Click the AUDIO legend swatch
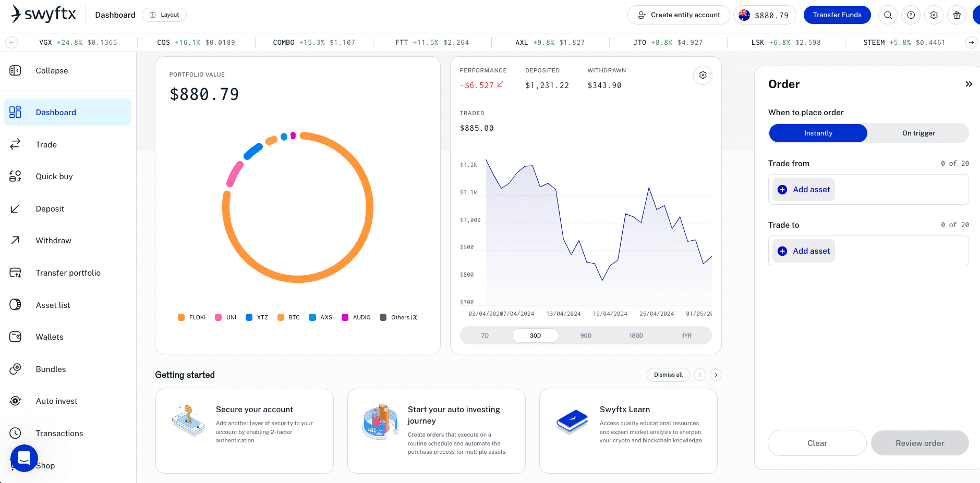The height and width of the screenshot is (483, 980). (x=345, y=317)
